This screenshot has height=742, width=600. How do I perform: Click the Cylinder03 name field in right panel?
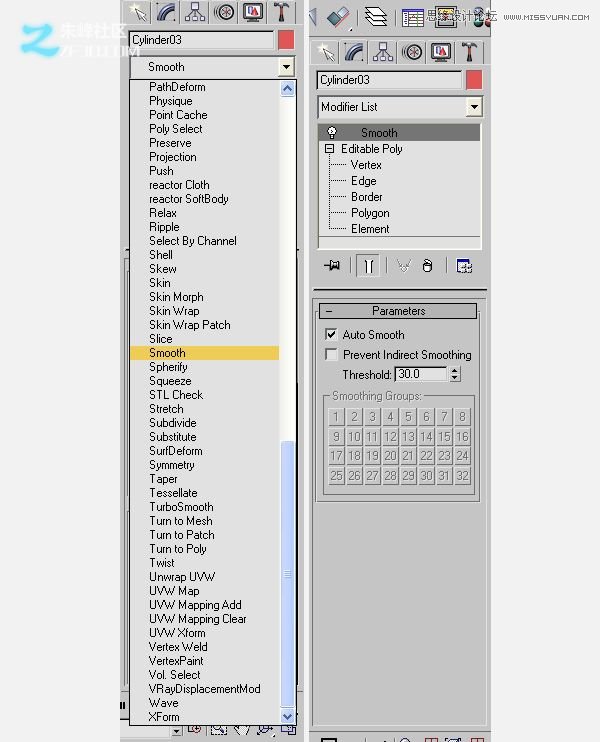pos(389,80)
